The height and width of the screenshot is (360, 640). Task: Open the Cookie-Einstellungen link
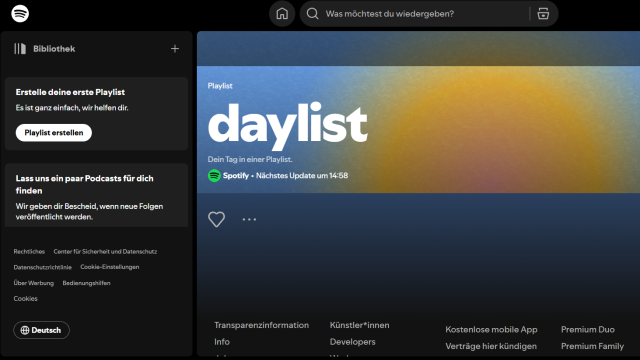[110, 267]
